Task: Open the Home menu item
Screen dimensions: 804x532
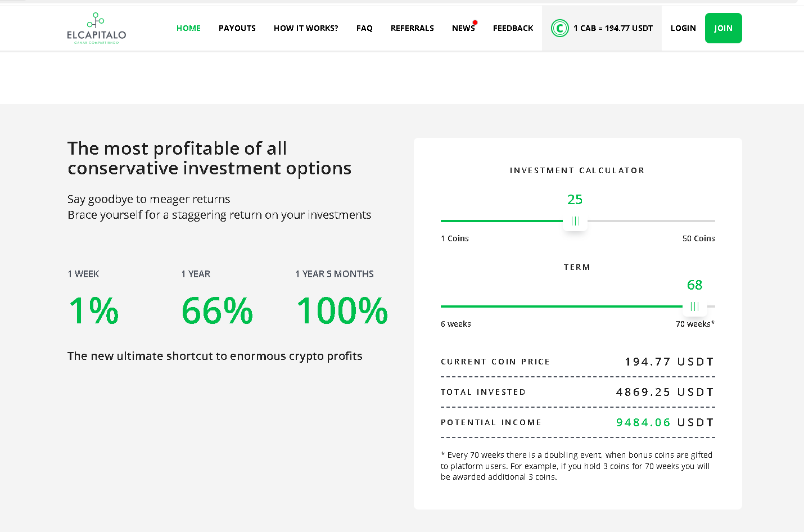Action: pos(188,28)
